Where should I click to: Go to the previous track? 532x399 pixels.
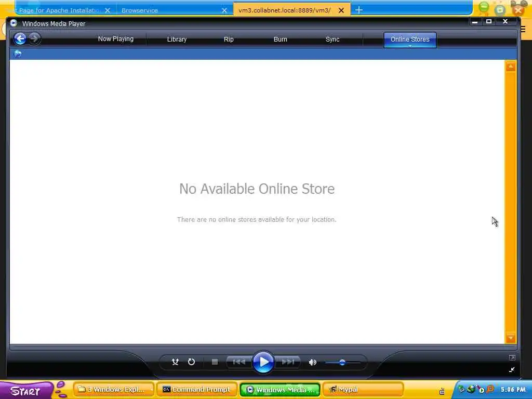239,362
